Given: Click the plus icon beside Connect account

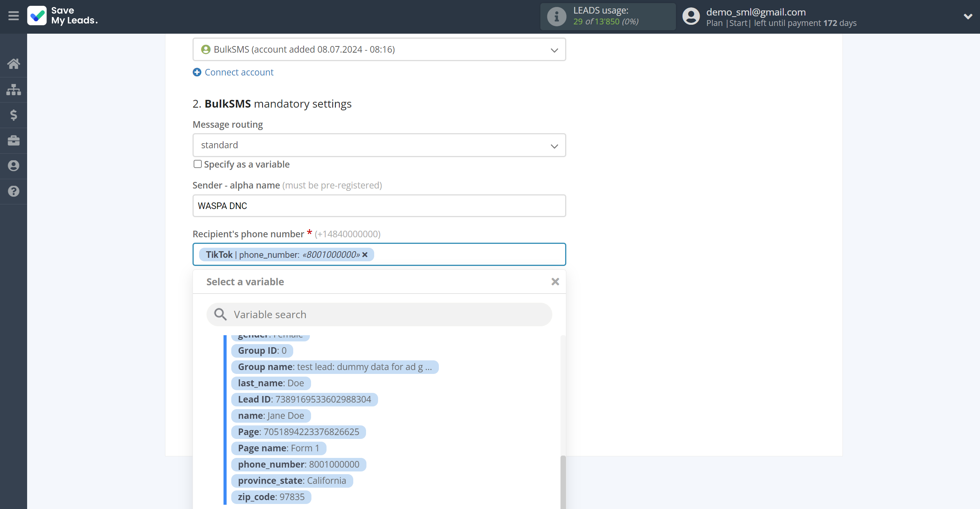Looking at the screenshot, I should pos(197,72).
